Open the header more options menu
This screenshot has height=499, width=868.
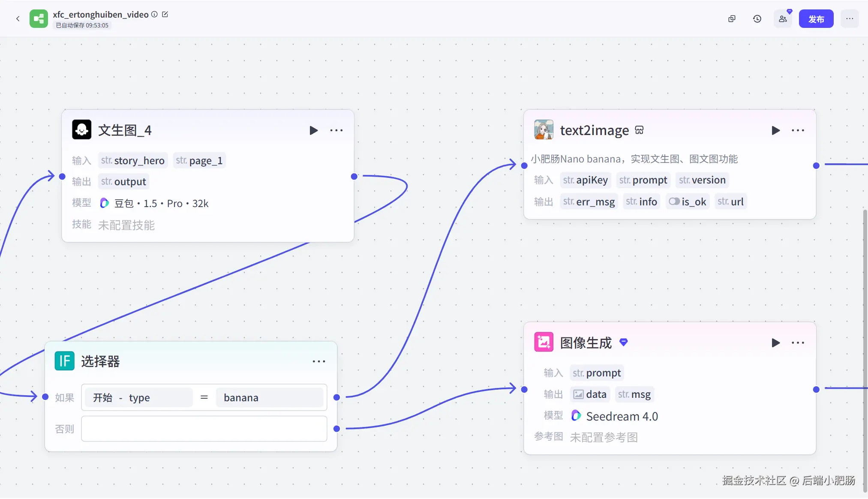click(x=850, y=19)
